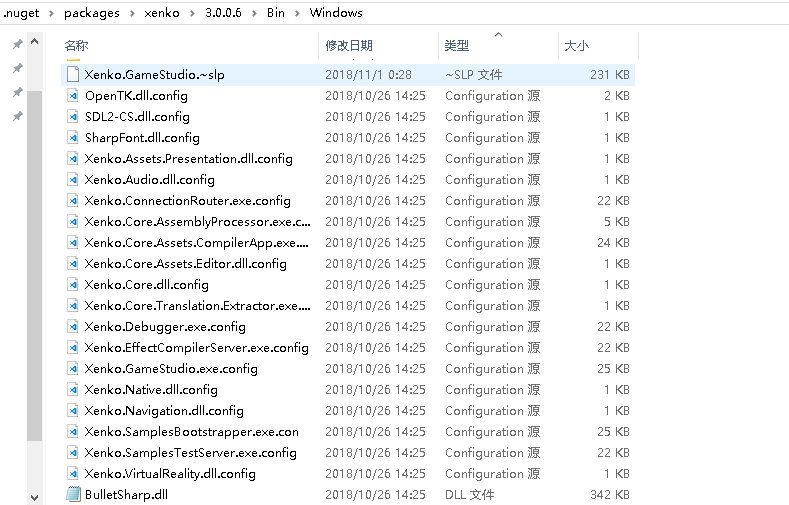
Task: Click the ~SLP 文件 type cell
Action: 474,75
